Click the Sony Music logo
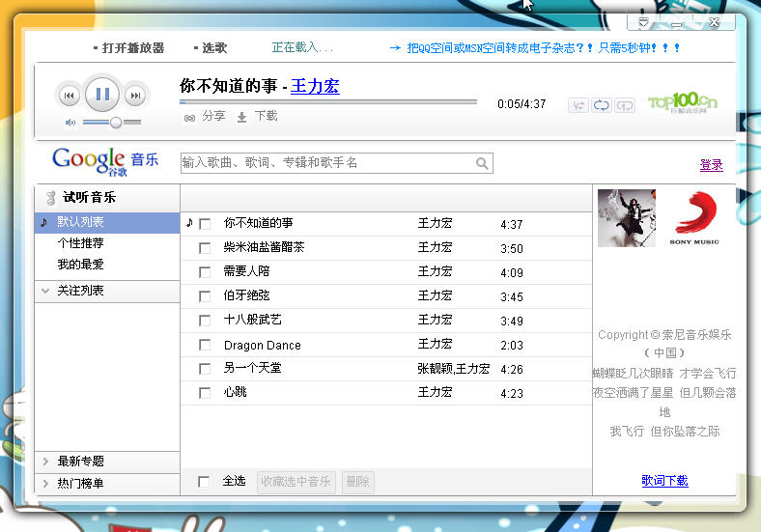 694,218
